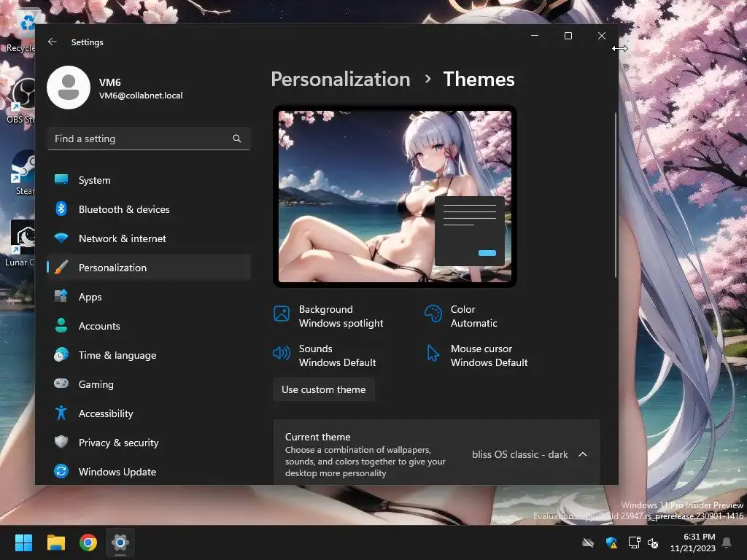Image resolution: width=747 pixels, height=560 pixels.
Task: Click the Settings window vertical scrollbar
Action: [615, 195]
